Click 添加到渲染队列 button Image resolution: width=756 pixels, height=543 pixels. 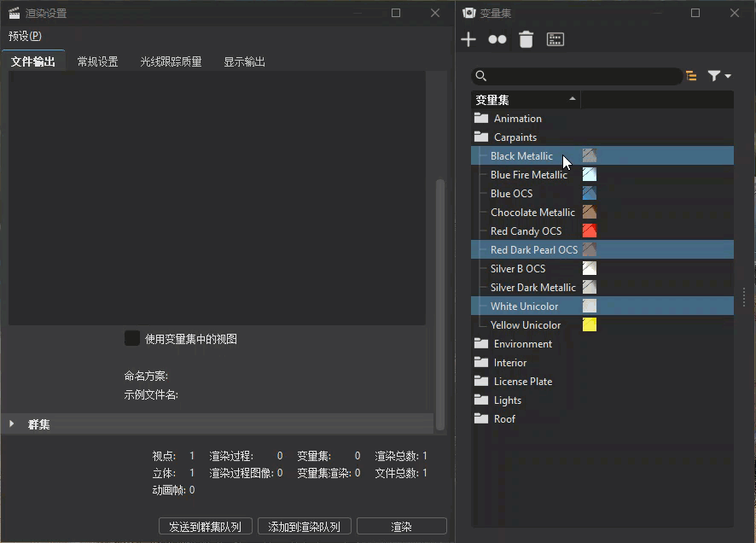point(304,526)
